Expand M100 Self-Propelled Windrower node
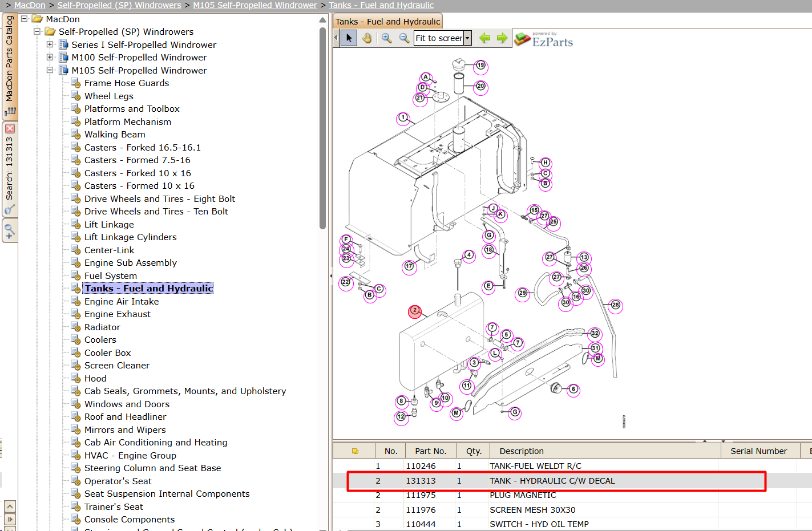812x531 pixels. click(50, 57)
